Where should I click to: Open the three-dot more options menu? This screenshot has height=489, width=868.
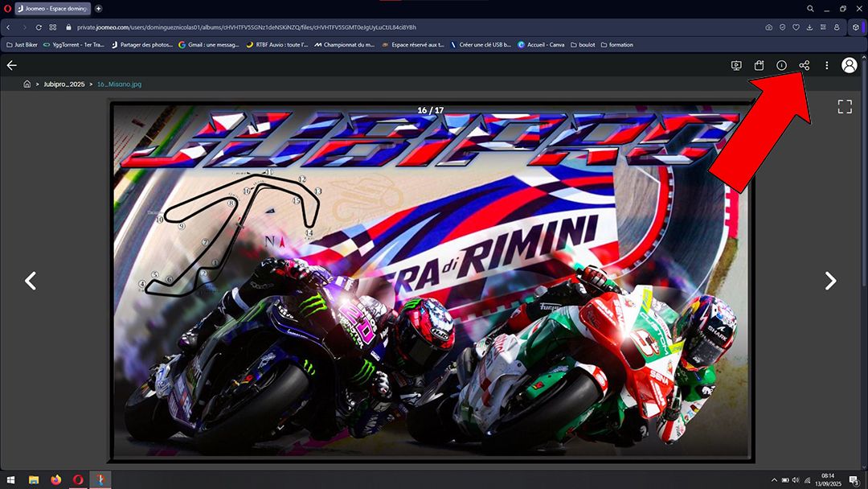coord(826,65)
